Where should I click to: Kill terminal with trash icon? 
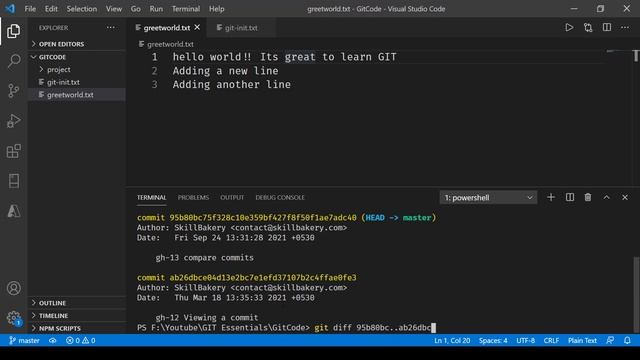[588, 198]
